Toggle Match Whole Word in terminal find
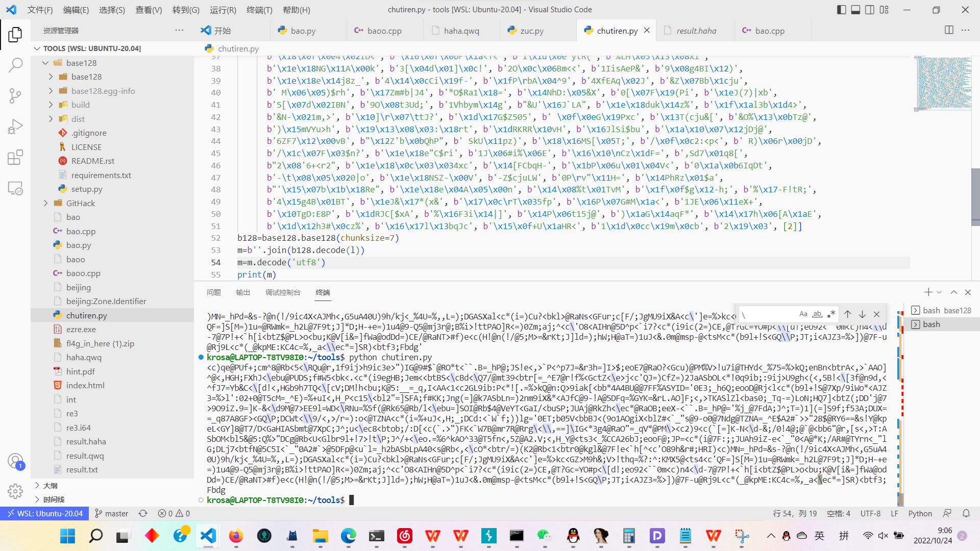980x551 pixels. 817,314
